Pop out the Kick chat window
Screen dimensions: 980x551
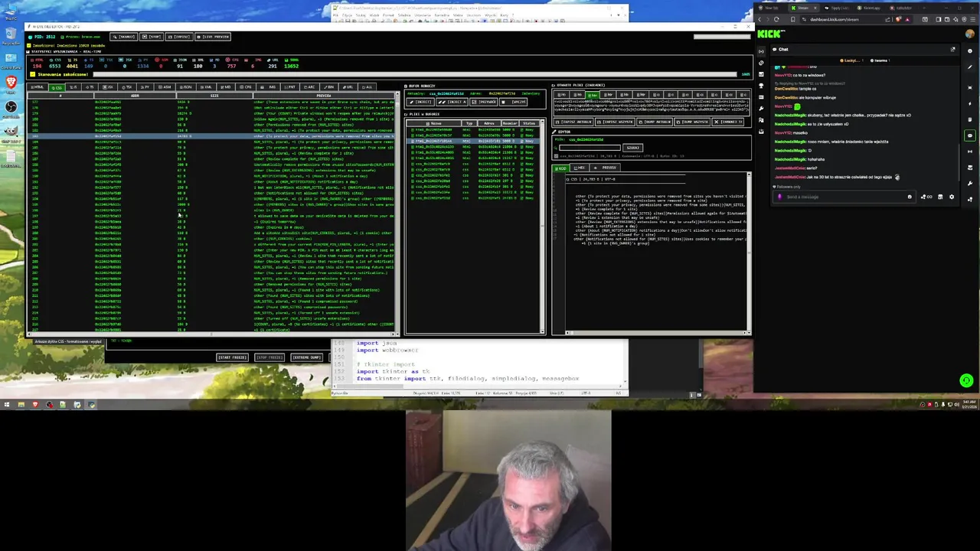click(x=952, y=49)
